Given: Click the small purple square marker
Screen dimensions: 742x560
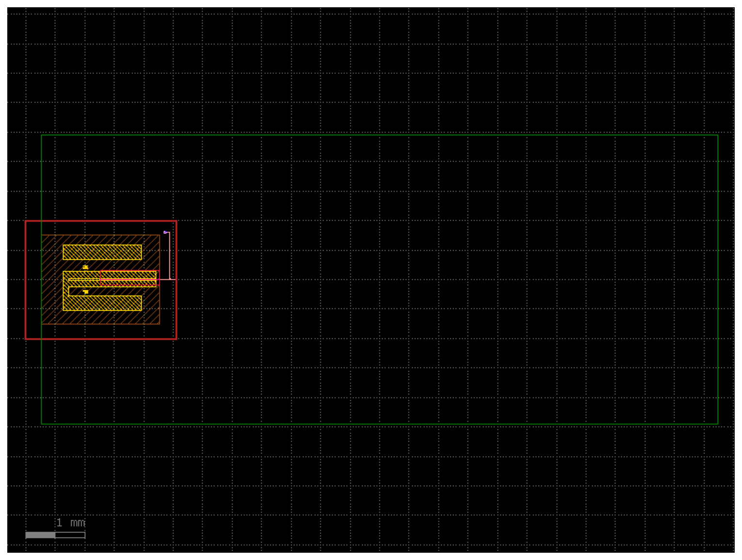Looking at the screenshot, I should coord(165,232).
